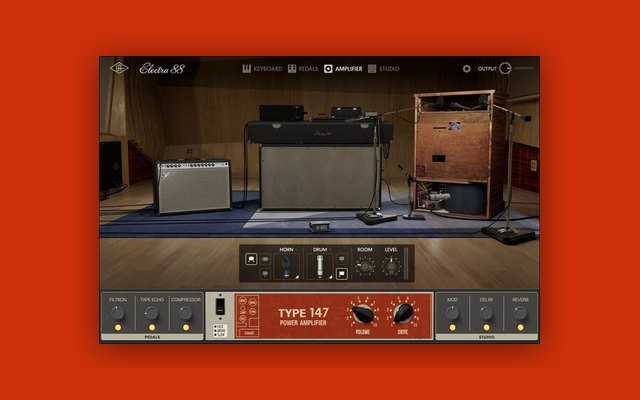Click the Mod knob

[452, 313]
